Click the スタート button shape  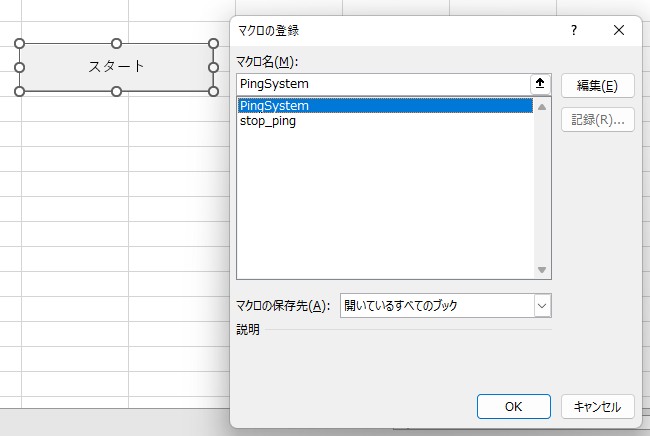116,67
